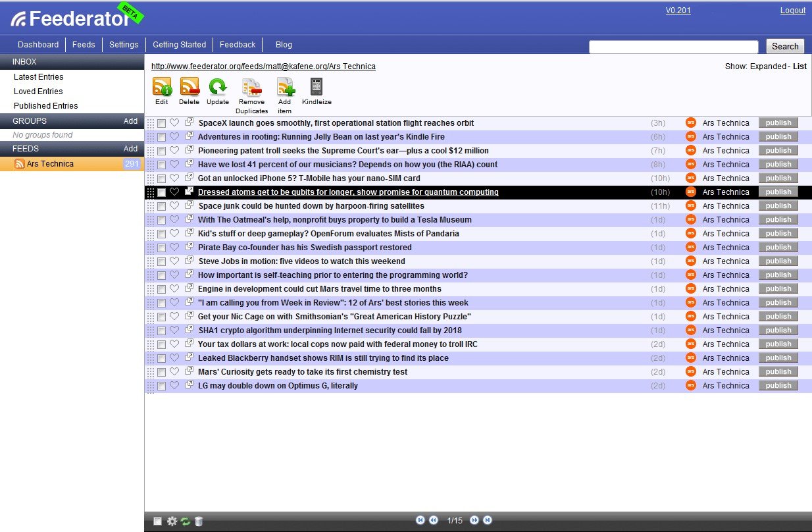Viewport: 812px width, 532px height.
Task: Open the Settings tab
Action: click(x=124, y=45)
